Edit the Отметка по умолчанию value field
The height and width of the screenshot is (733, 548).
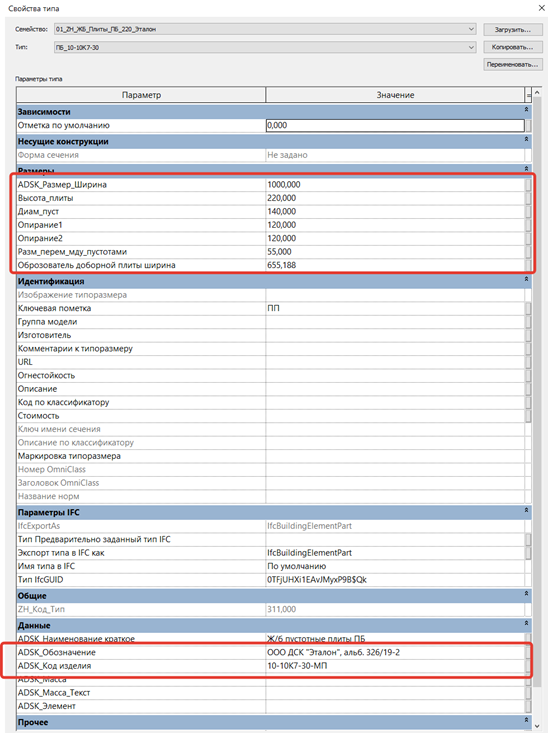395,125
